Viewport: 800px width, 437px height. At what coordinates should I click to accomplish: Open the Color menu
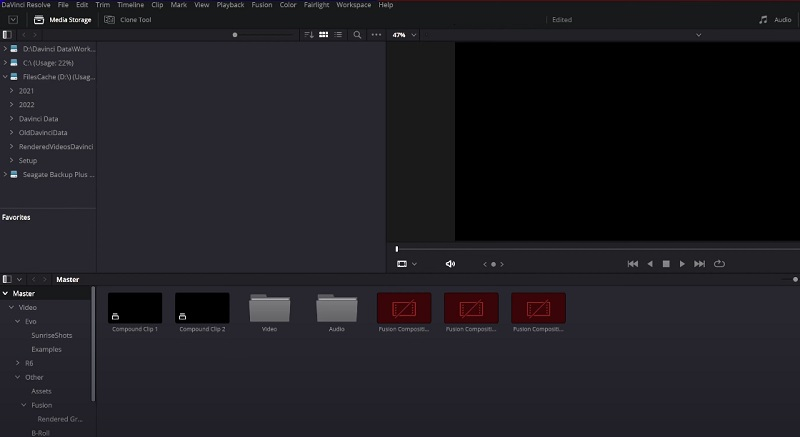coord(288,5)
